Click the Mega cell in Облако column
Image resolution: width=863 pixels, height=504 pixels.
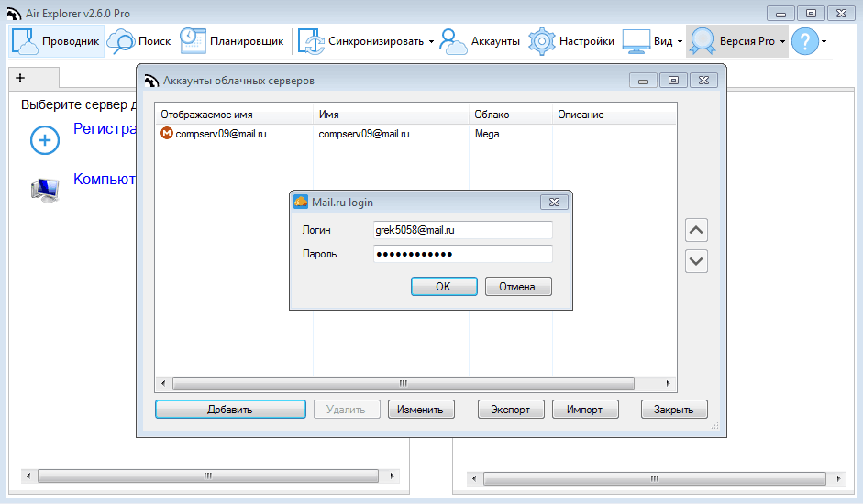point(487,134)
